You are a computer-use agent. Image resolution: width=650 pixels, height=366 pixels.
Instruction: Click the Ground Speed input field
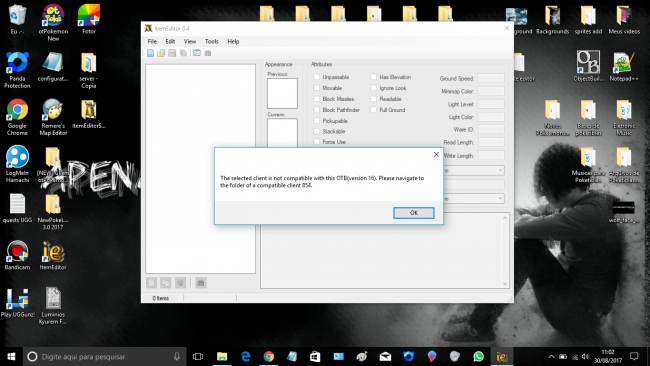(491, 78)
